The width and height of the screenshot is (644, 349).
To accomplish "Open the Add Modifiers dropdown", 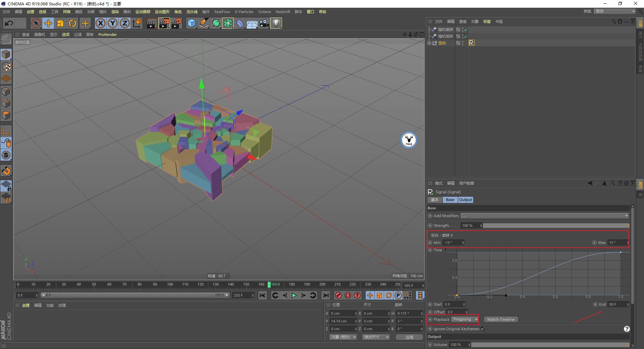I will 626,216.
